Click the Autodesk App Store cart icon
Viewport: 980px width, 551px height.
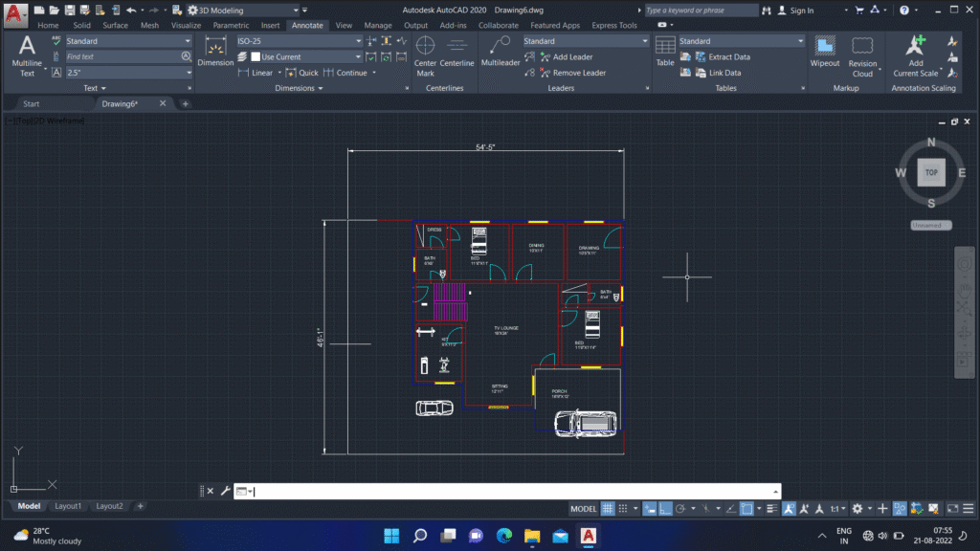(x=859, y=10)
